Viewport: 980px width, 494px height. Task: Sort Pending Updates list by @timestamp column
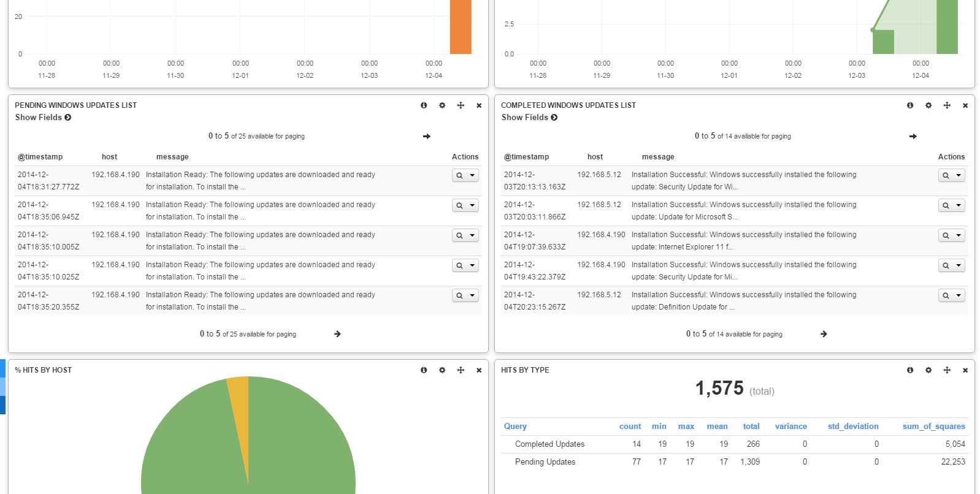coord(40,157)
